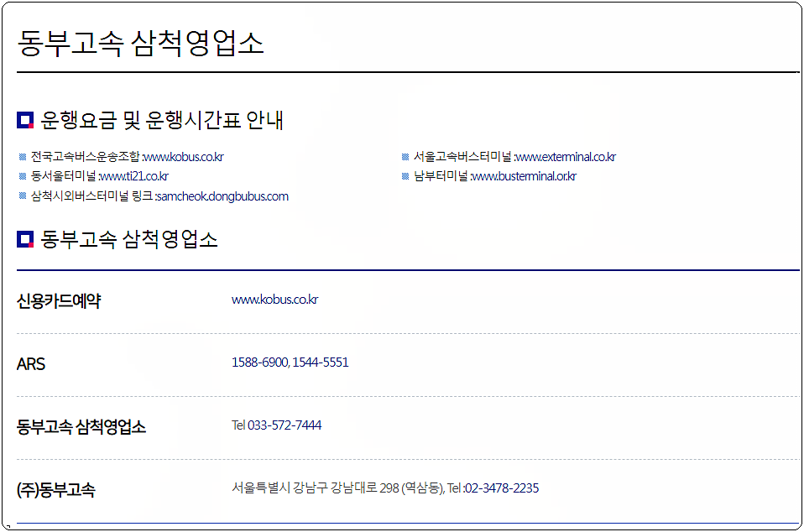The width and height of the screenshot is (804, 532).
Task: Open the www.exterminal.co.kr link
Action: coord(566,157)
